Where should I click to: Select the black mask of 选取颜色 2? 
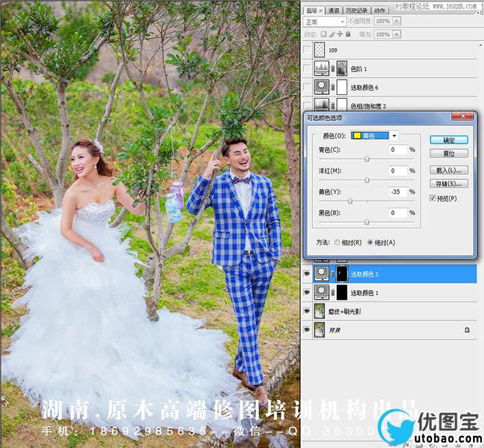[342, 273]
